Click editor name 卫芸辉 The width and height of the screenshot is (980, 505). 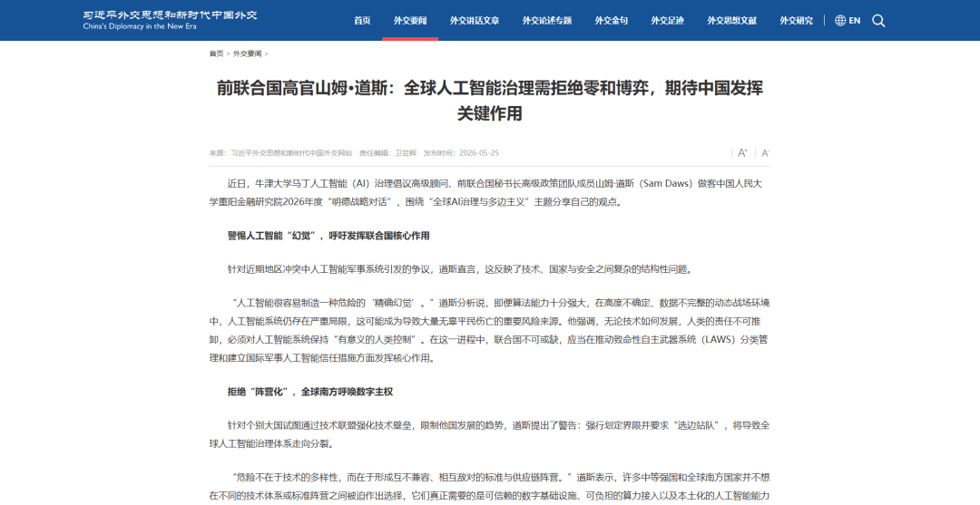coord(406,153)
